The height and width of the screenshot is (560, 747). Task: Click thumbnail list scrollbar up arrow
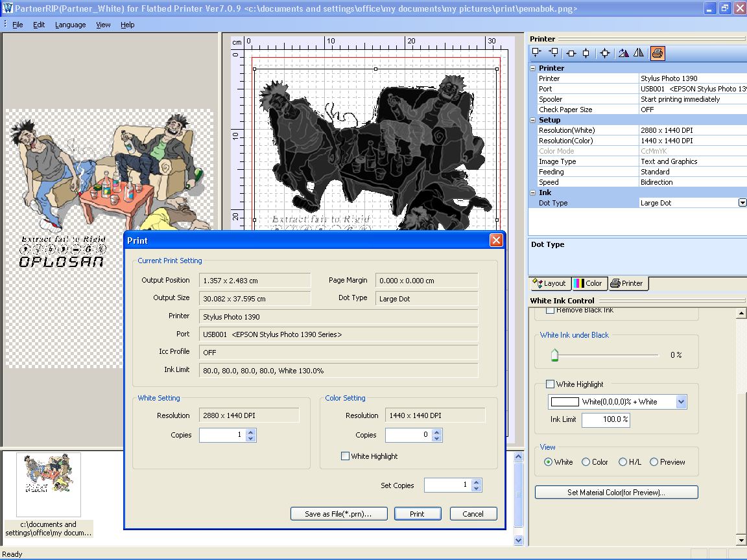tap(519, 457)
